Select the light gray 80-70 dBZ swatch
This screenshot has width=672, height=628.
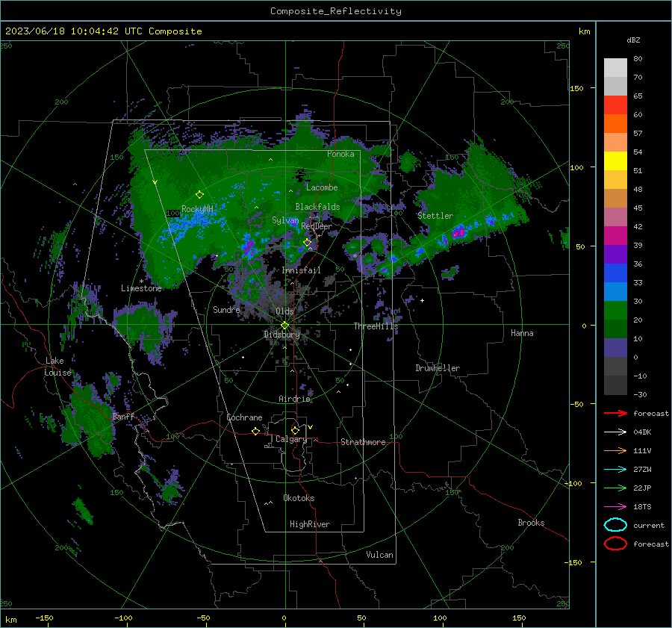615,68
